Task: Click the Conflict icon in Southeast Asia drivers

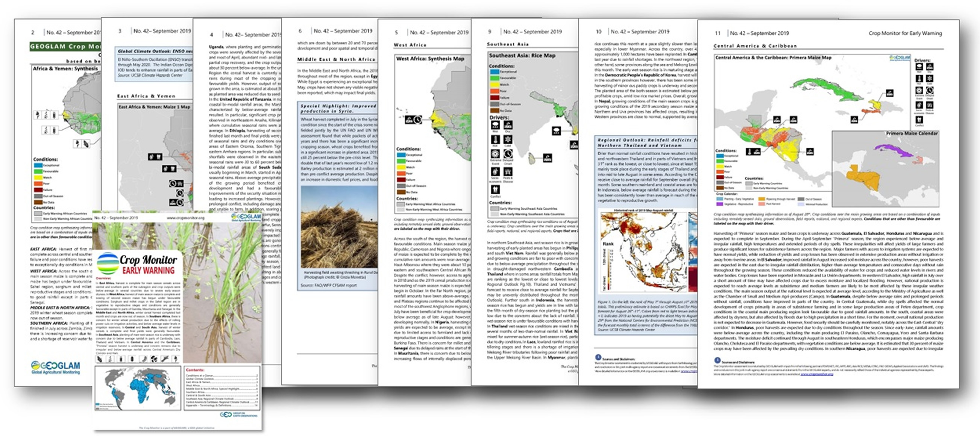Action: click(495, 189)
